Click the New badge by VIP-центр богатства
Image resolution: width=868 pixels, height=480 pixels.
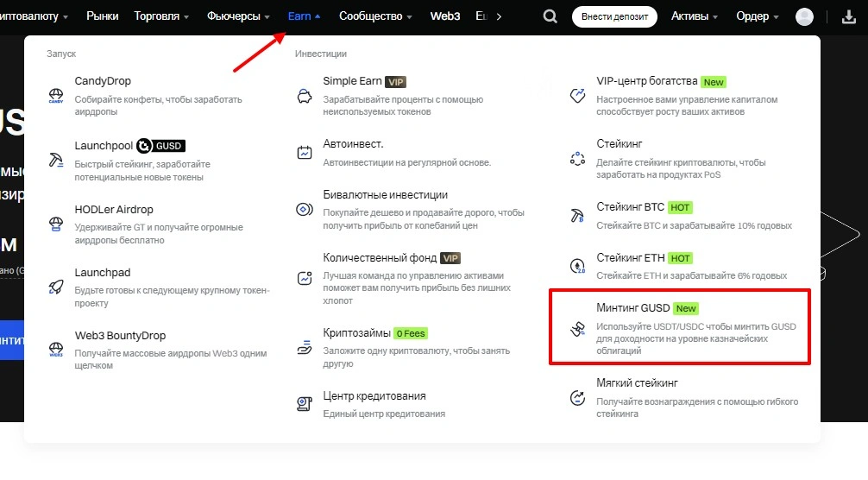(x=714, y=82)
